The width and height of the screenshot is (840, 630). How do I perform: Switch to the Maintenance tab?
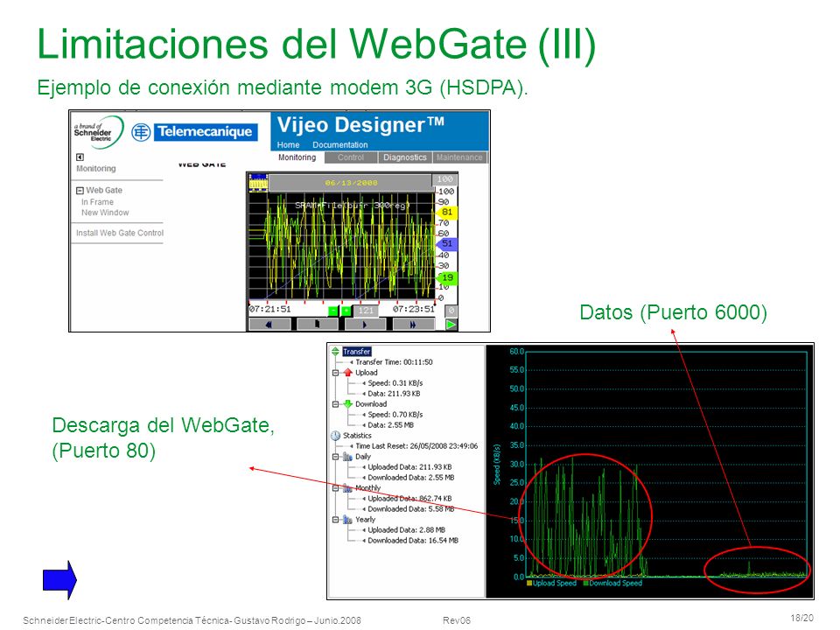tap(459, 157)
